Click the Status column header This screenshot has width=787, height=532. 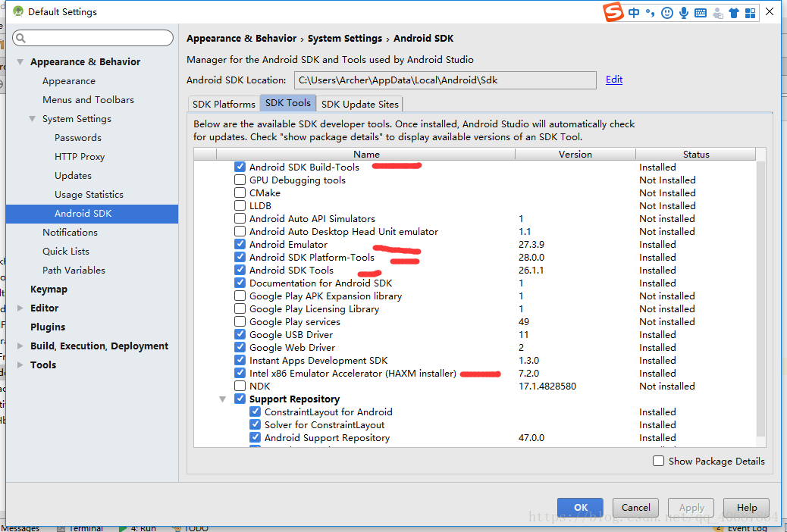[696, 154]
